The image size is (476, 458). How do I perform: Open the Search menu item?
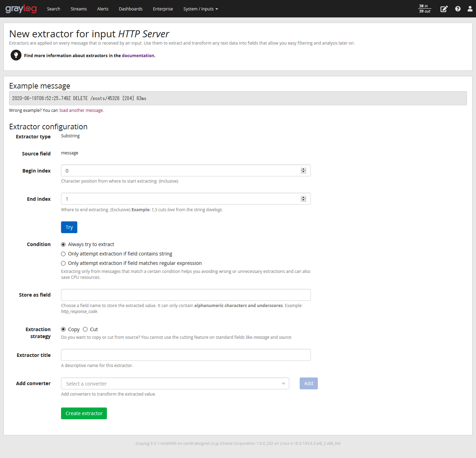pyautogui.click(x=54, y=9)
